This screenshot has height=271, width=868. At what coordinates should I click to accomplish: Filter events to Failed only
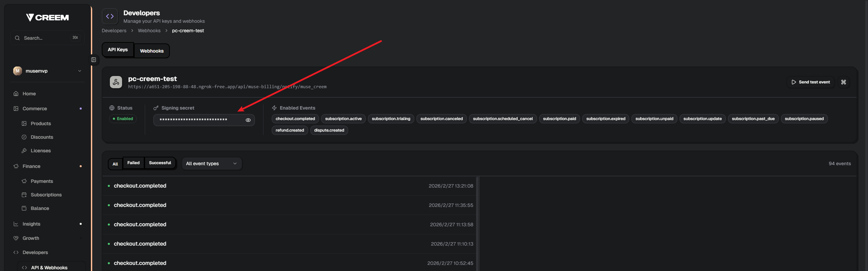(133, 163)
